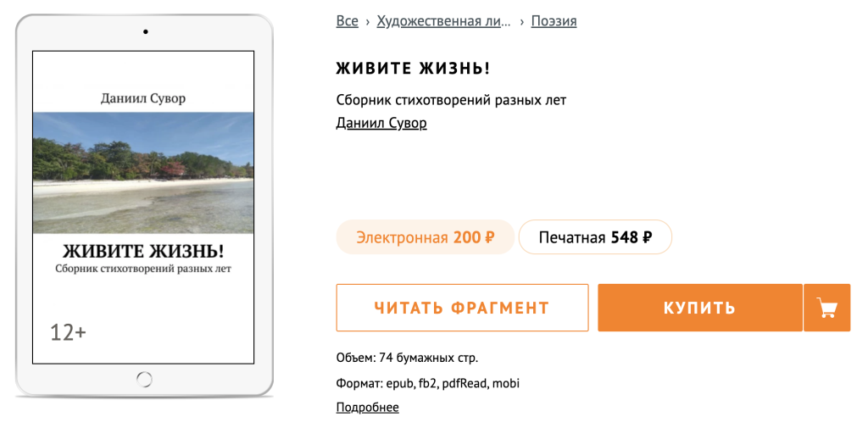Go to Все breadcrumb
Image resolution: width=868 pixels, height=428 pixels.
(x=348, y=21)
